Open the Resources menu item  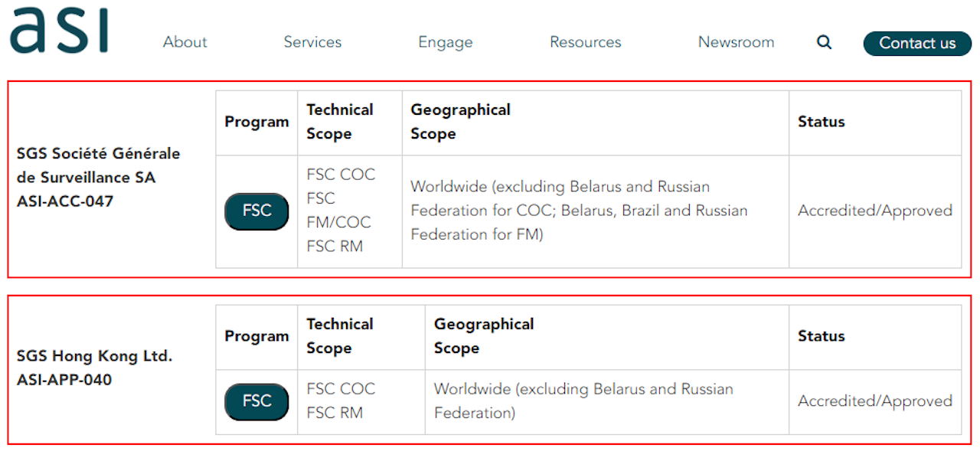585,42
